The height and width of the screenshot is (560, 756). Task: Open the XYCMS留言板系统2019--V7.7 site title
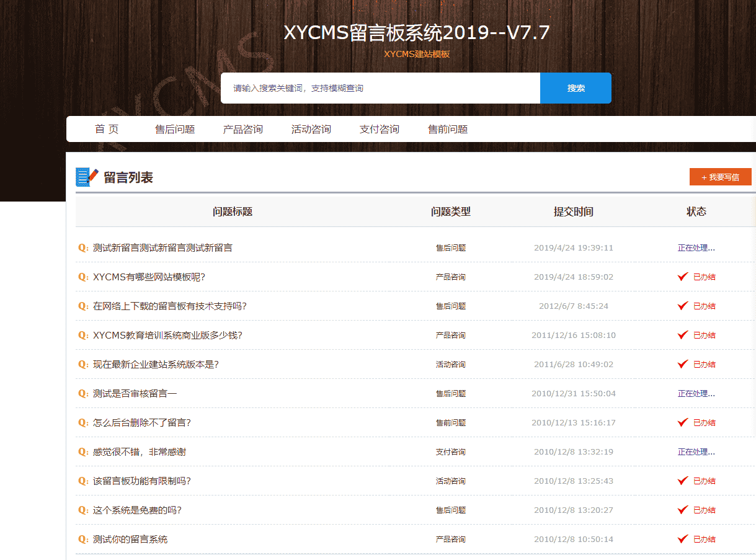[x=417, y=32]
